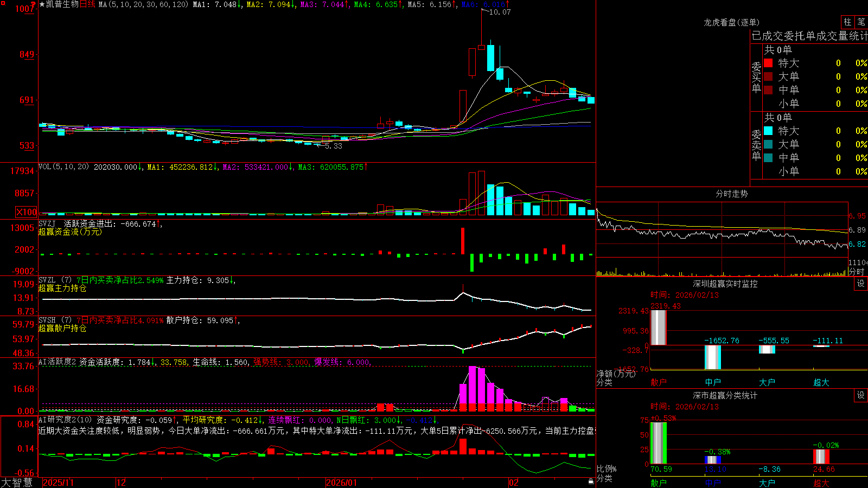Viewport: 868px width, 488px height.
Task: Click the 大智慧 logo at bottom-left
Action: pos(17,482)
